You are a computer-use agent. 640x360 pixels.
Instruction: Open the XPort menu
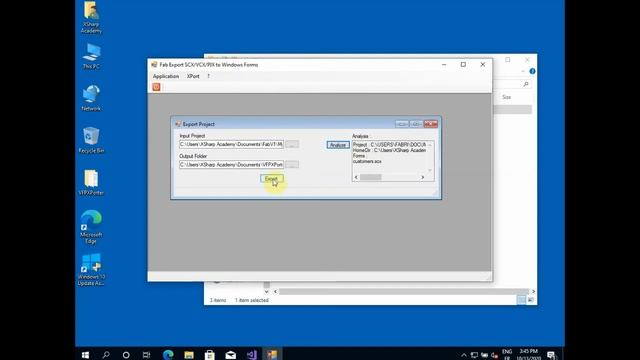coord(193,76)
